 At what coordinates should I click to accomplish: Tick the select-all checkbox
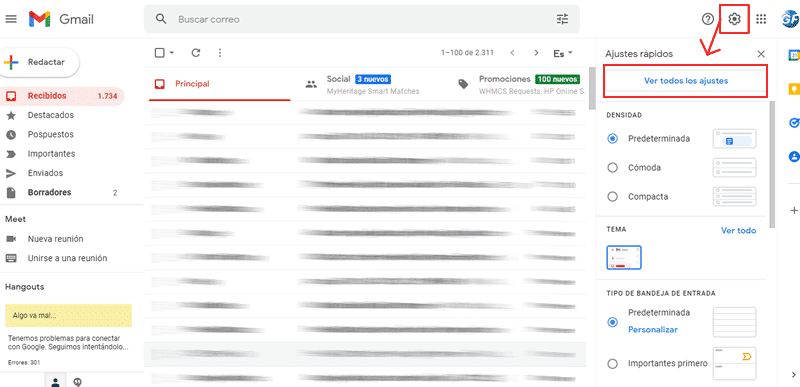[x=159, y=53]
